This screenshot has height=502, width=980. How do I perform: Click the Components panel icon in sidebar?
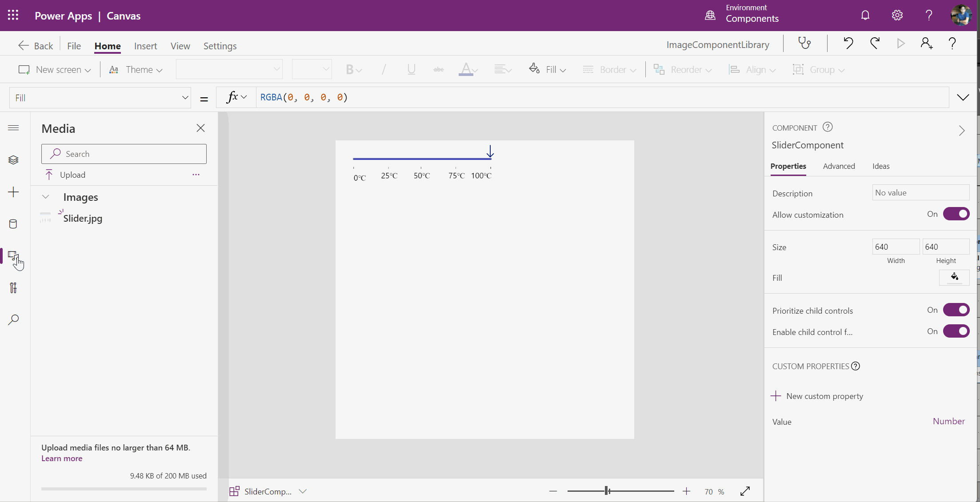(13, 255)
